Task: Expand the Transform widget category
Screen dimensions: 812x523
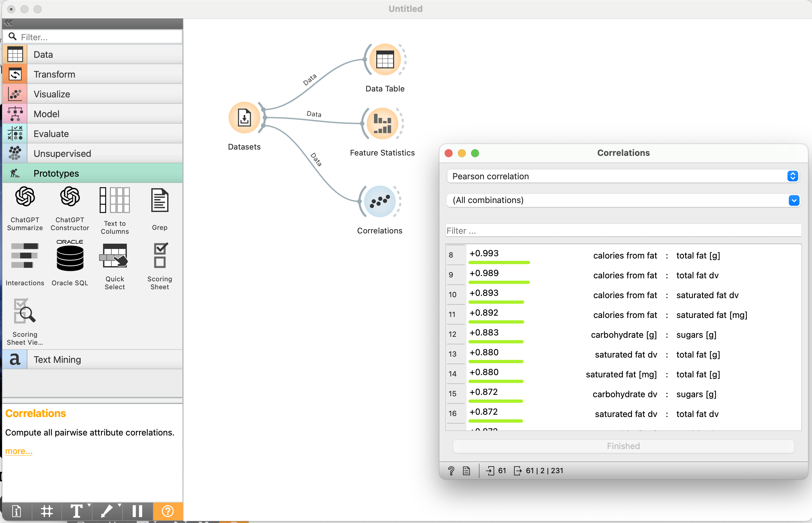Action: (92, 74)
